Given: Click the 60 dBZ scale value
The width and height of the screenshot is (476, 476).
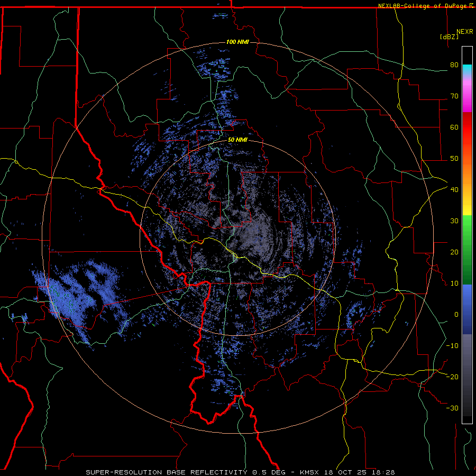Looking at the screenshot, I should (x=454, y=127).
